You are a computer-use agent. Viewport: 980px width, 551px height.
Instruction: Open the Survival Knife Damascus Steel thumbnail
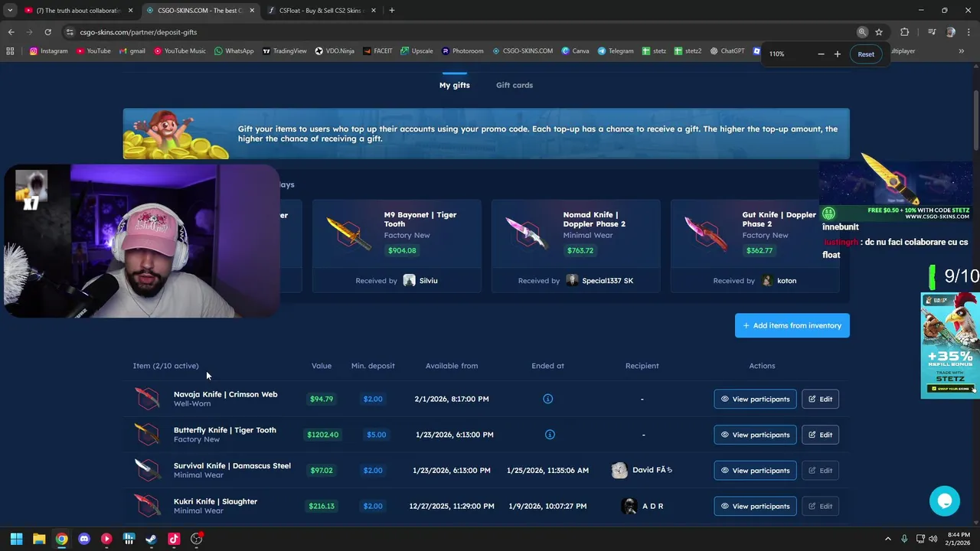tap(147, 470)
